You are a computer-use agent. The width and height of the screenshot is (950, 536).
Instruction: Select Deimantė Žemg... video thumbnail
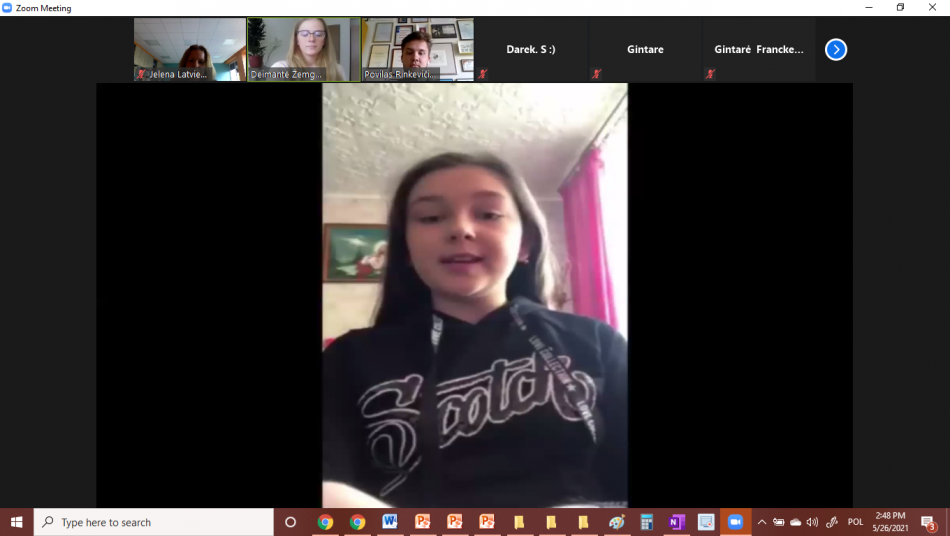point(304,49)
